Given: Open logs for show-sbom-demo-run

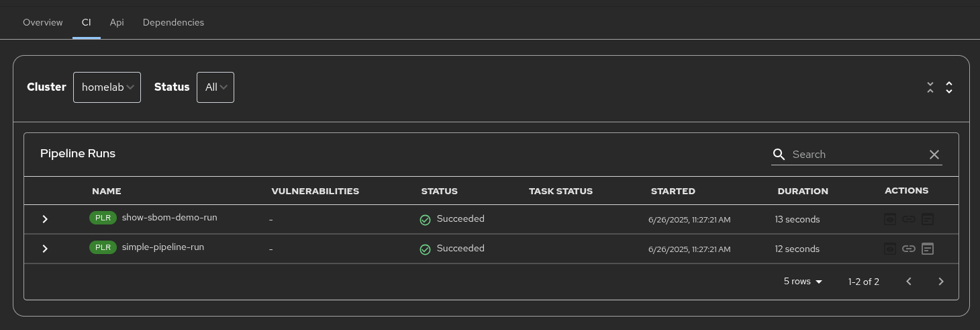Looking at the screenshot, I should [x=927, y=219].
